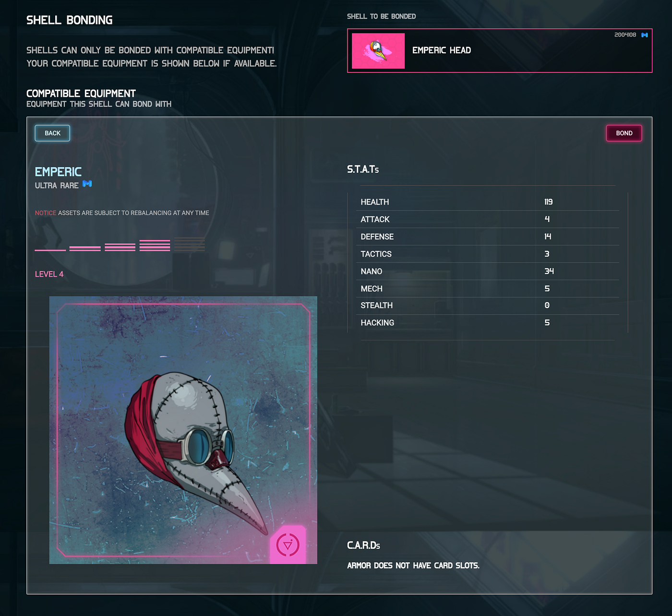Click the first single-line level bar
Screen dimensions: 672x616
50,250
